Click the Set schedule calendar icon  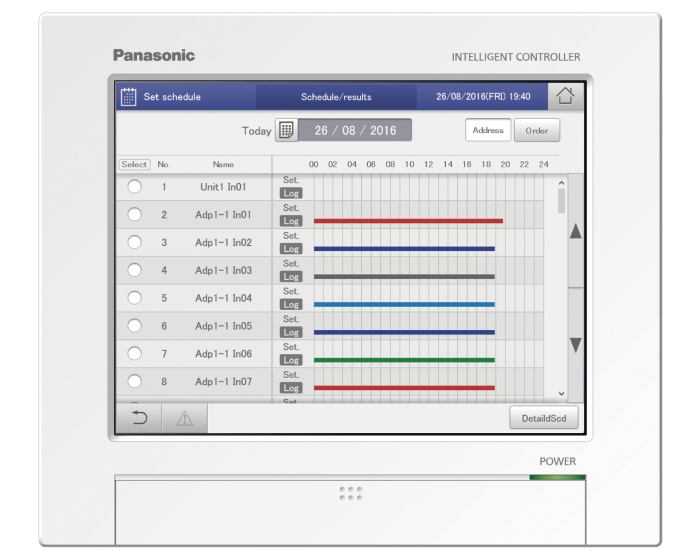(129, 97)
